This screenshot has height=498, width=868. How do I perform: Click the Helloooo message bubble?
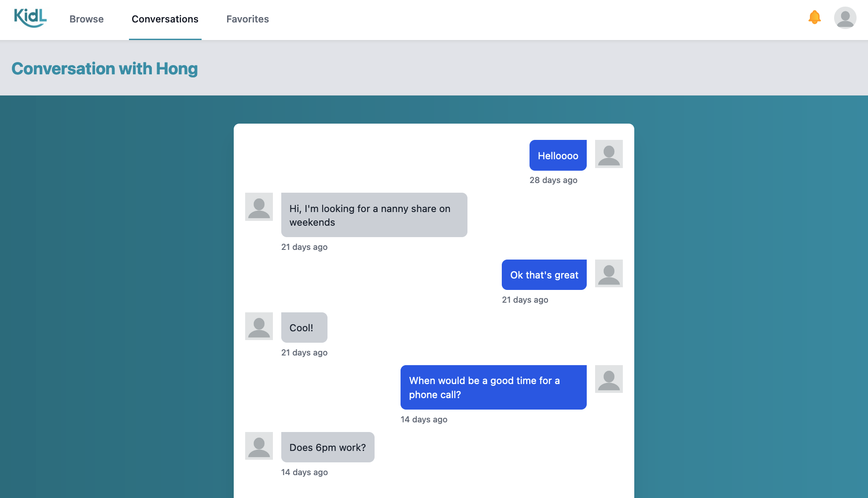[x=558, y=156]
